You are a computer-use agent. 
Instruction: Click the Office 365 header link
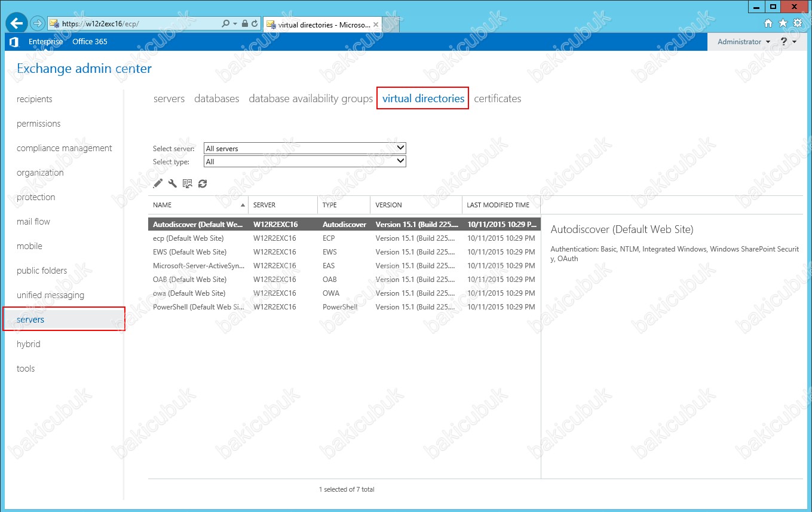(90, 42)
